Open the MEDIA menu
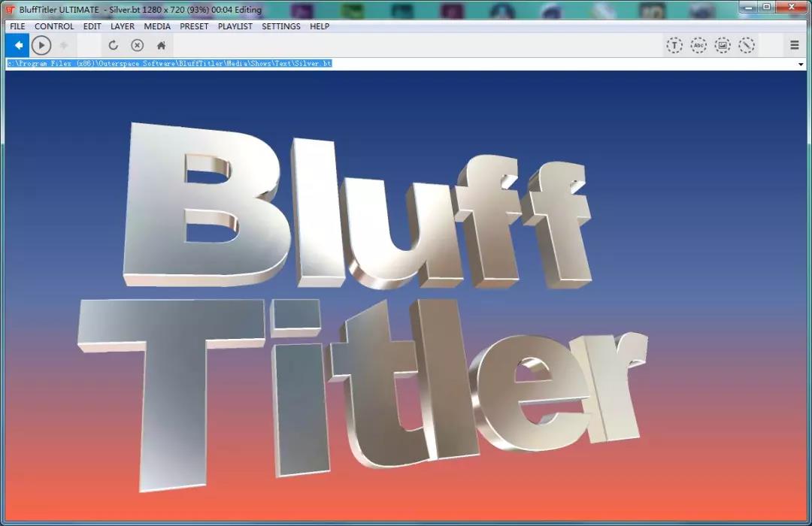This screenshot has height=526, width=812. 157,26
